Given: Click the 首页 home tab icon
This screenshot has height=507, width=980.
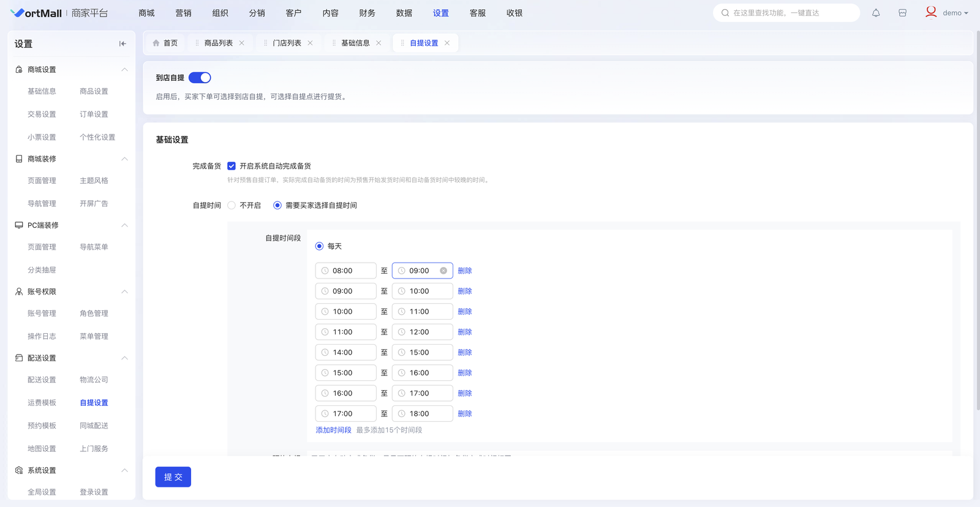Looking at the screenshot, I should pyautogui.click(x=156, y=43).
